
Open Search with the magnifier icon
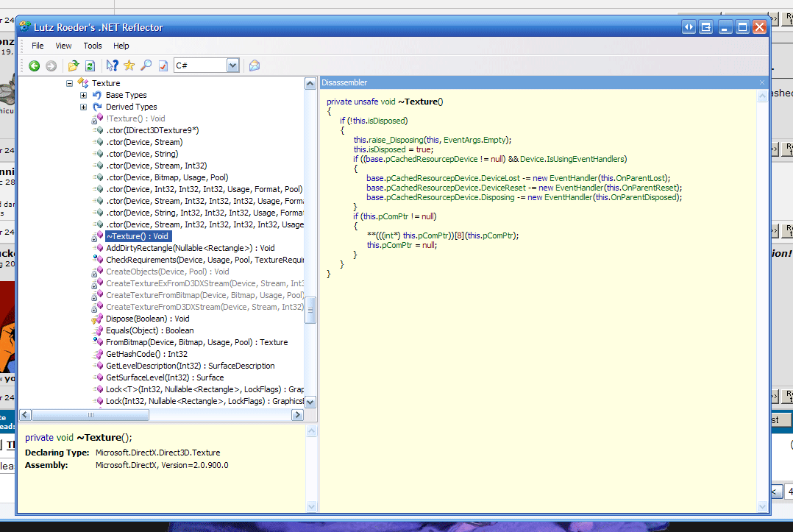tap(146, 65)
